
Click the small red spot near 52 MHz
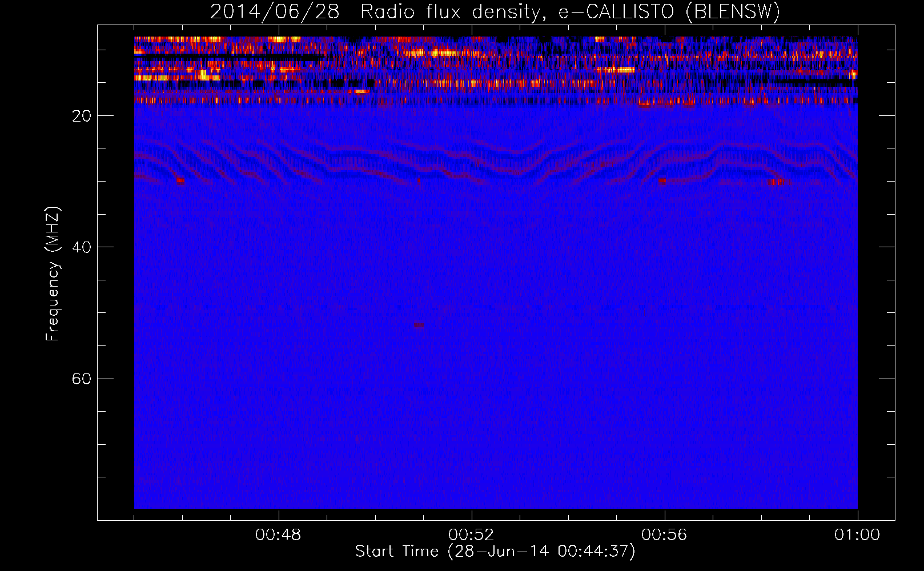[x=420, y=325]
